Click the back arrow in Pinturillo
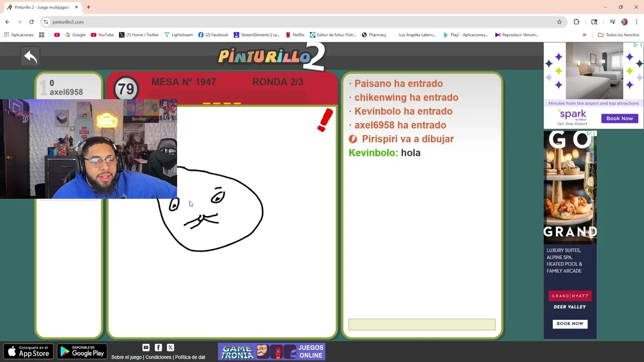Image resolution: width=644 pixels, height=362 pixels. pyautogui.click(x=31, y=57)
